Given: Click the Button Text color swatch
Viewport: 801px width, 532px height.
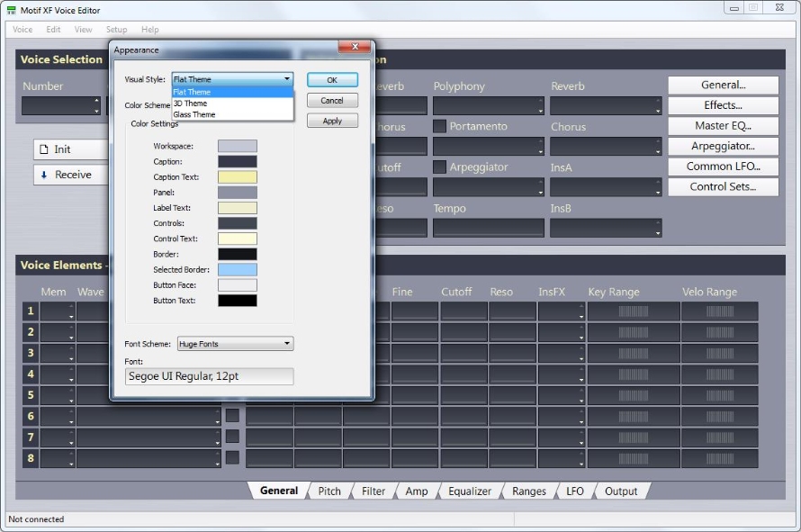Looking at the screenshot, I should tap(238, 301).
